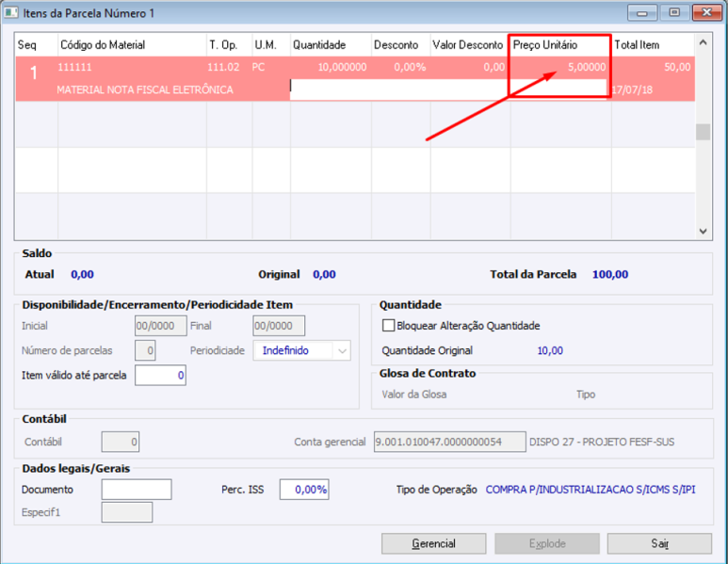The image size is (728, 564).
Task: Click operation type 111.02 cell
Action: tap(223, 67)
